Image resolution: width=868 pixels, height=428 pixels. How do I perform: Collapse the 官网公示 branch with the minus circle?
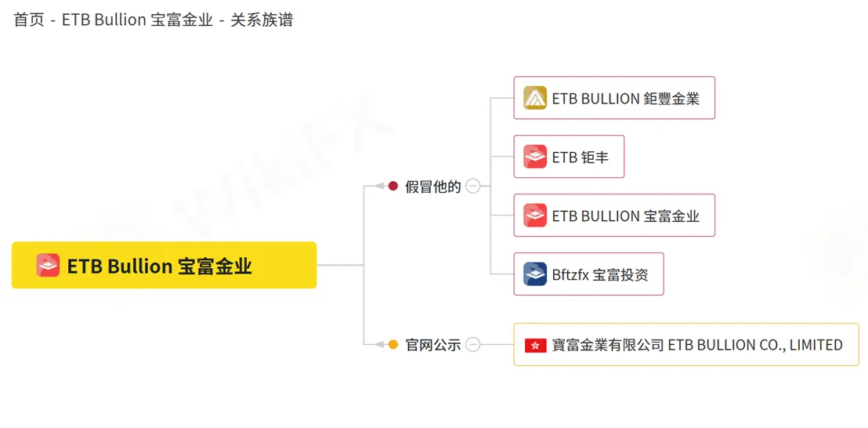coord(472,344)
